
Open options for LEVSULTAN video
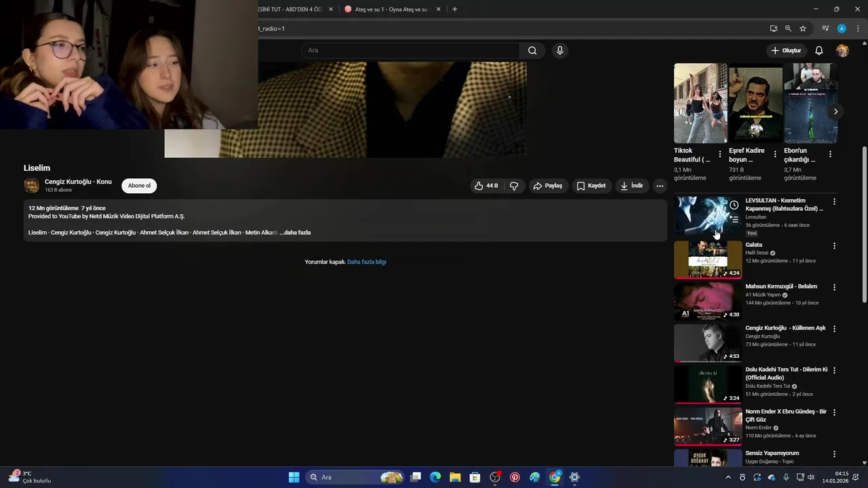coord(834,202)
